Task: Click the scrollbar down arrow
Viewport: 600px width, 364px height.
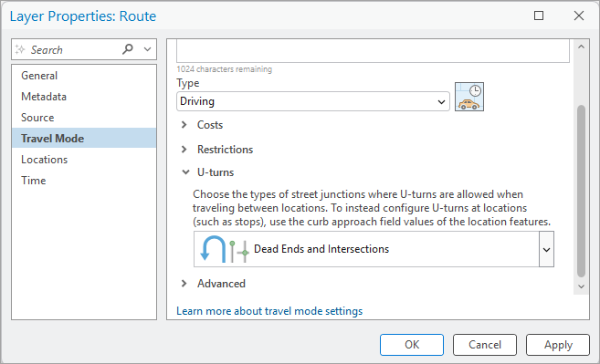Action: 581,286
